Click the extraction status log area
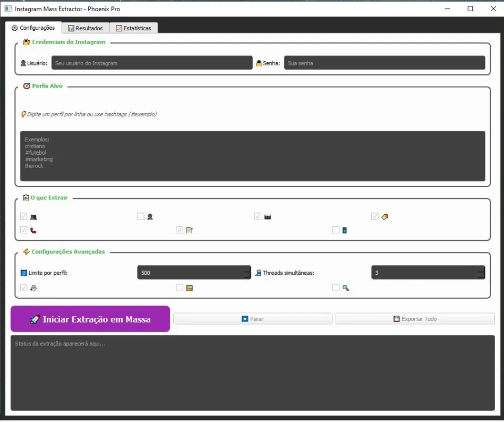Image resolution: width=504 pixels, height=422 pixels. (252, 373)
